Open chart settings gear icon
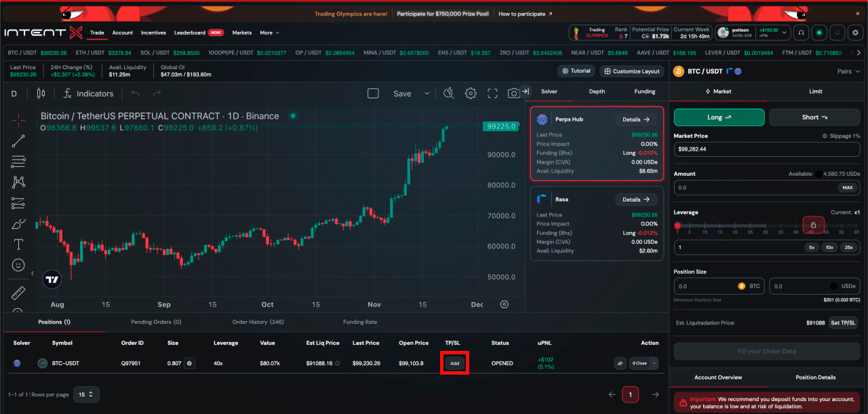The height and width of the screenshot is (414, 868). [471, 94]
